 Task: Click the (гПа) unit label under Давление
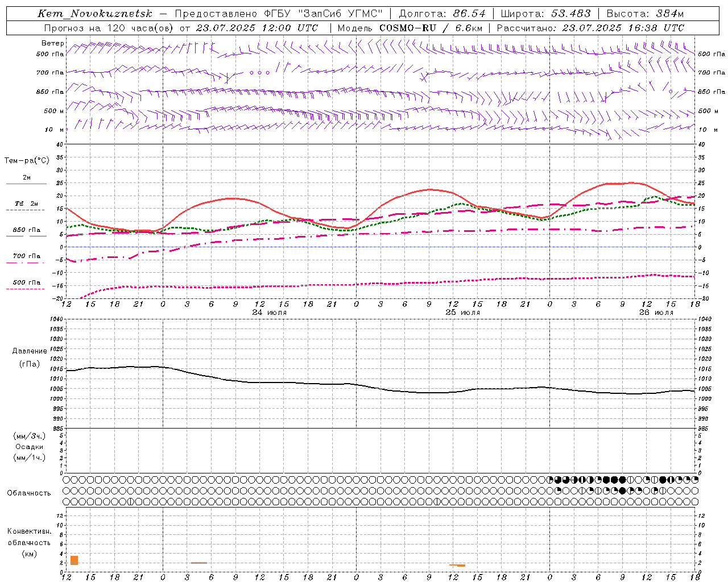click(x=30, y=364)
